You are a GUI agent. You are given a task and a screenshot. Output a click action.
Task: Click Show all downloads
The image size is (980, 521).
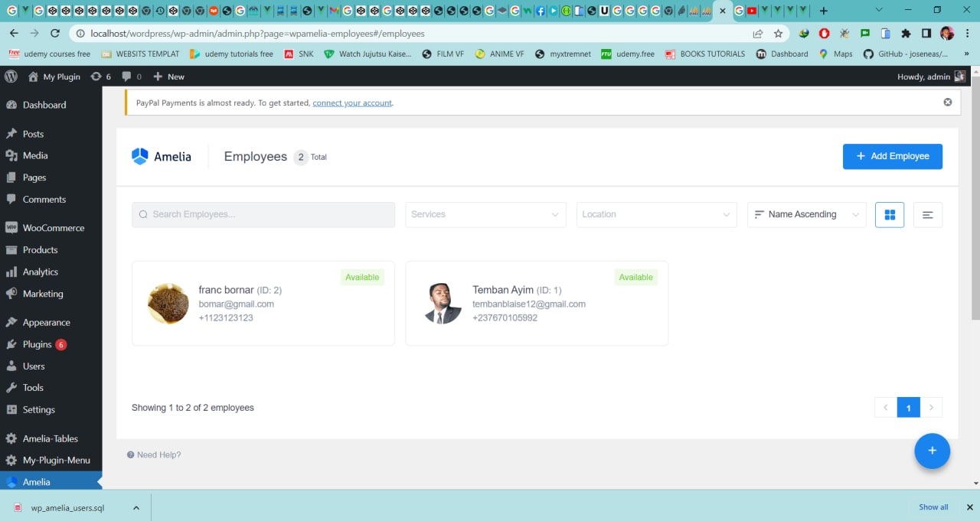click(933, 506)
